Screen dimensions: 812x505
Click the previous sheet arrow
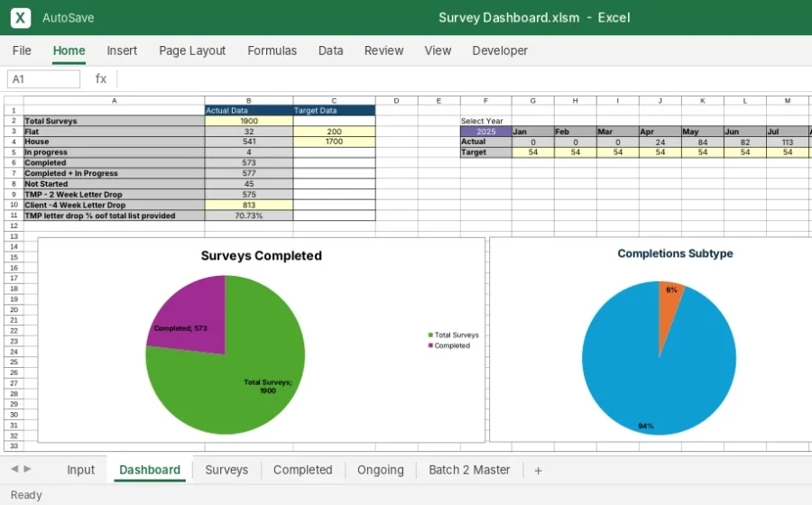(14, 469)
